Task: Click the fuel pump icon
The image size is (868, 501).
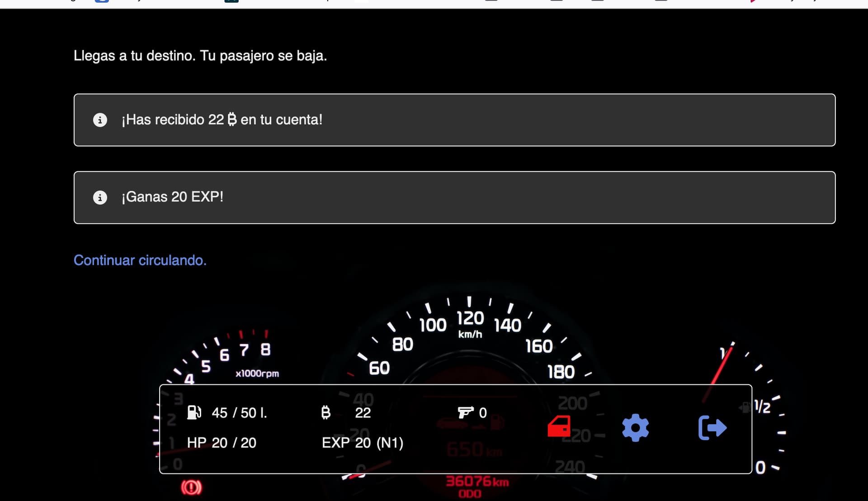Action: click(x=194, y=412)
